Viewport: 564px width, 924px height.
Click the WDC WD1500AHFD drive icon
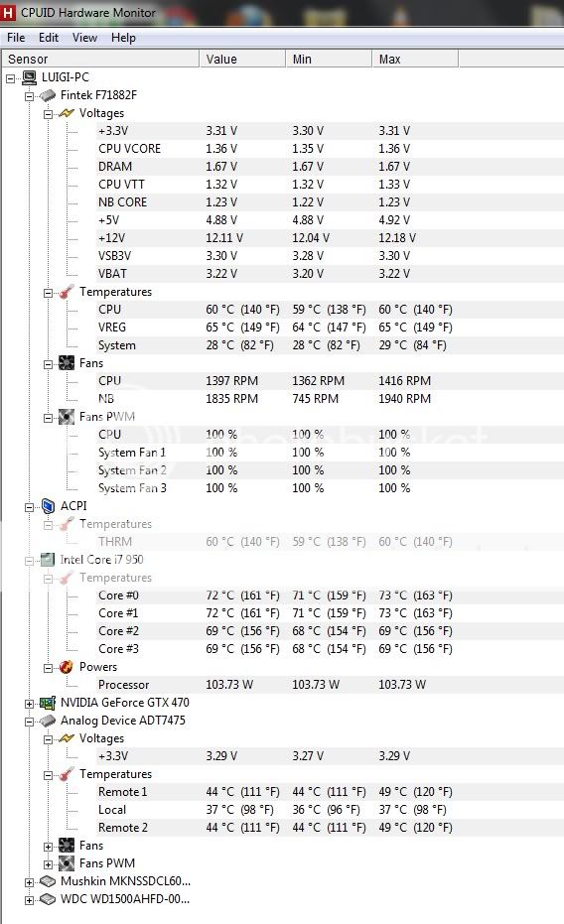pos(47,899)
